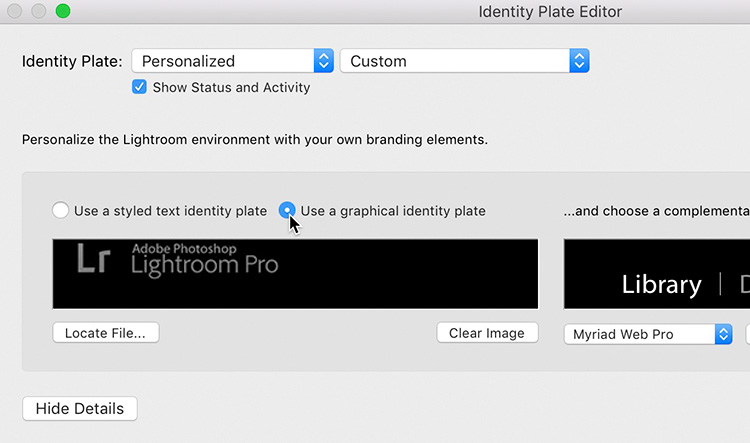Viewport: 750px width, 443px height.
Task: Select Use a styled text identity plate
Action: pos(60,210)
